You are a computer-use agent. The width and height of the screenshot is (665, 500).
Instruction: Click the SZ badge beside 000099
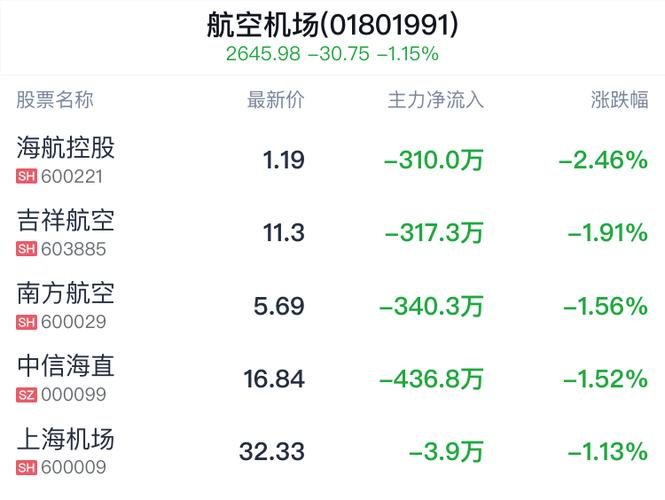point(27,395)
